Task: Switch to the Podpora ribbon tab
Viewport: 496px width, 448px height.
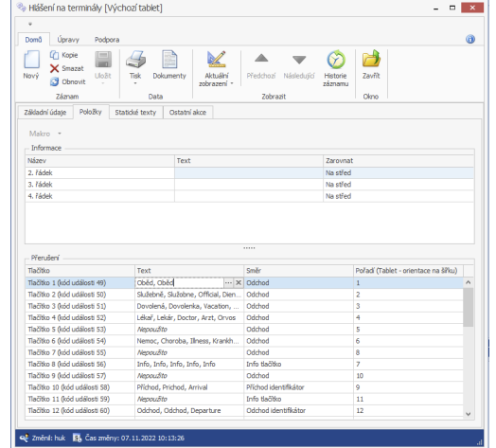Action: click(x=107, y=40)
